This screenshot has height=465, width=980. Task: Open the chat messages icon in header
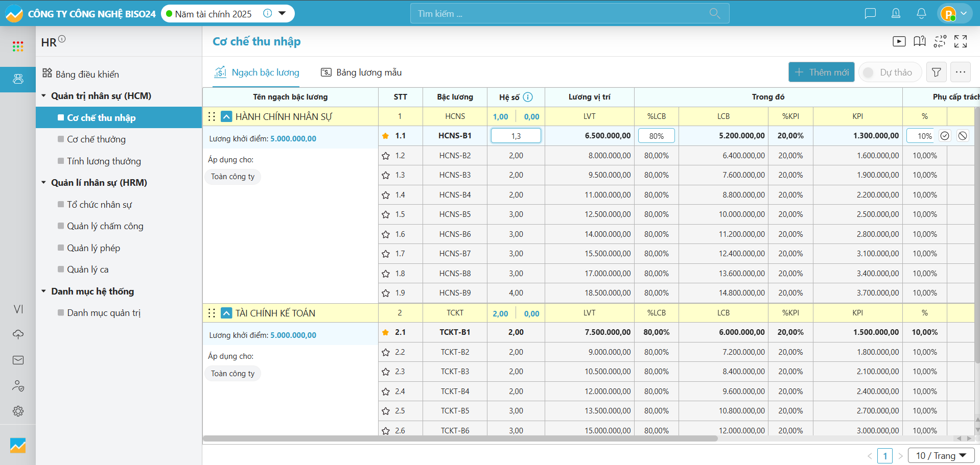tap(870, 14)
